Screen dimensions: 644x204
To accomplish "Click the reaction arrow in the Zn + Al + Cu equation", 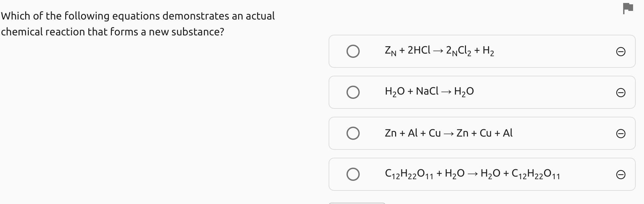I will click(x=448, y=134).
